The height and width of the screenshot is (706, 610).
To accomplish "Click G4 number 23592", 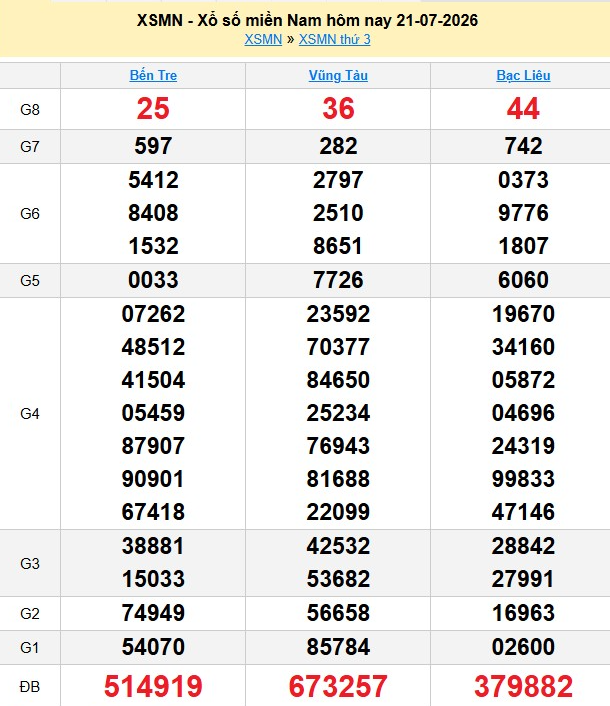I will point(338,314).
